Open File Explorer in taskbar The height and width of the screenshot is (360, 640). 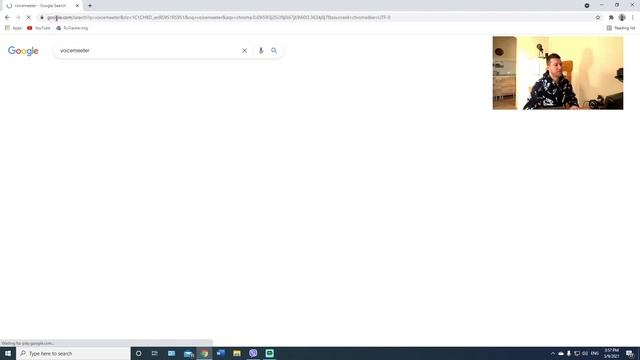coord(237,353)
